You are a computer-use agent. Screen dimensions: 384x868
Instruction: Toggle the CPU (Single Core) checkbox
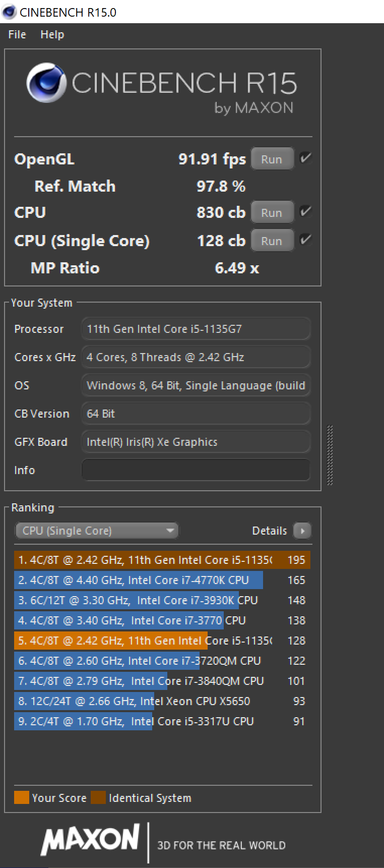pyautogui.click(x=305, y=239)
